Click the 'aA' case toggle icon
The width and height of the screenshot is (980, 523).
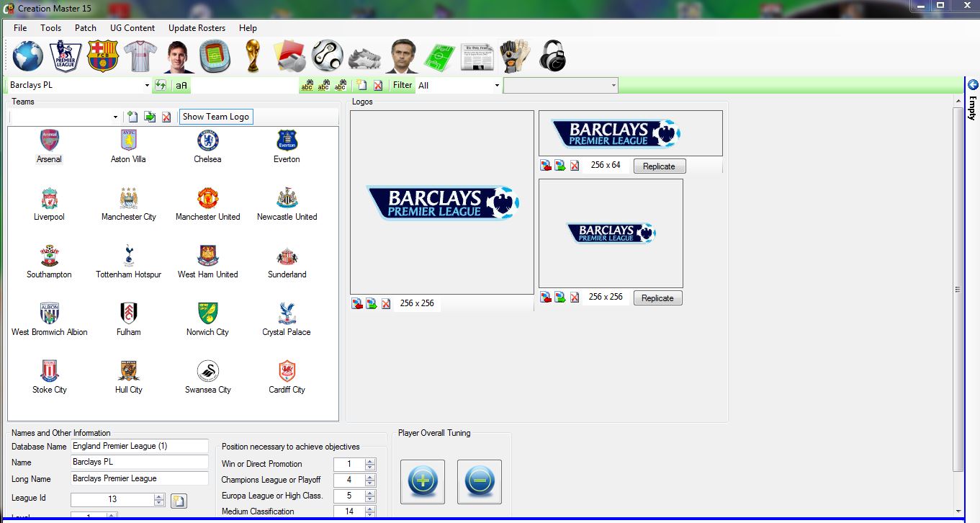[x=181, y=85]
